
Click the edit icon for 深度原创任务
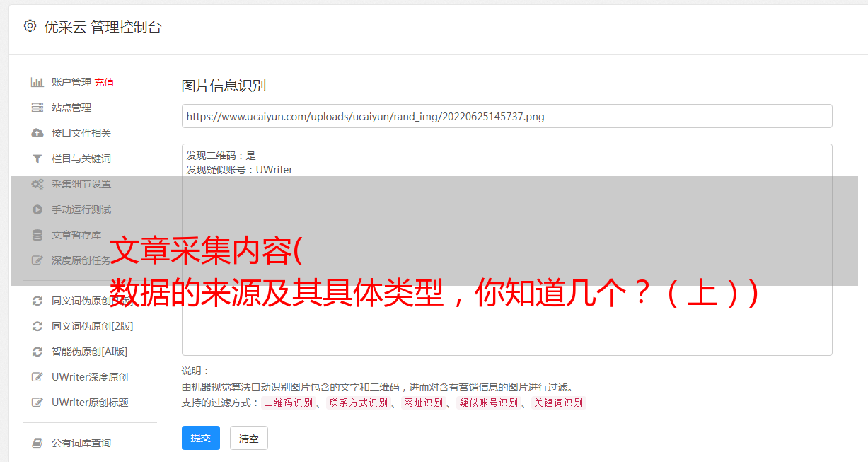37,260
